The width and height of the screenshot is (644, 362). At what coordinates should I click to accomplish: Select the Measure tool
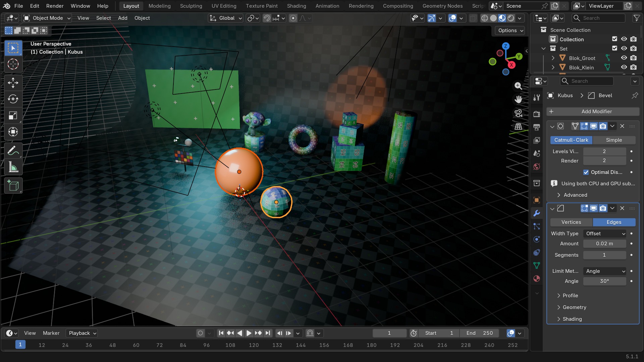coord(13,167)
